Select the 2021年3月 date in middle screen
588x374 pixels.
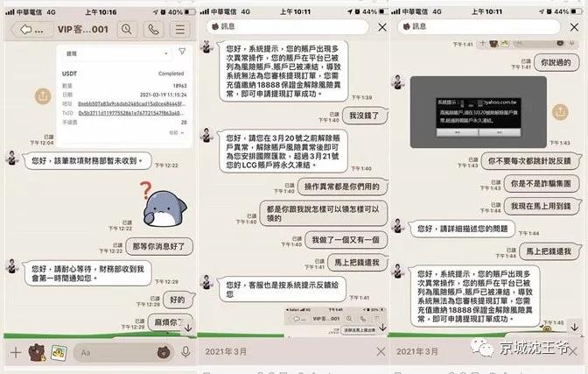point(226,351)
